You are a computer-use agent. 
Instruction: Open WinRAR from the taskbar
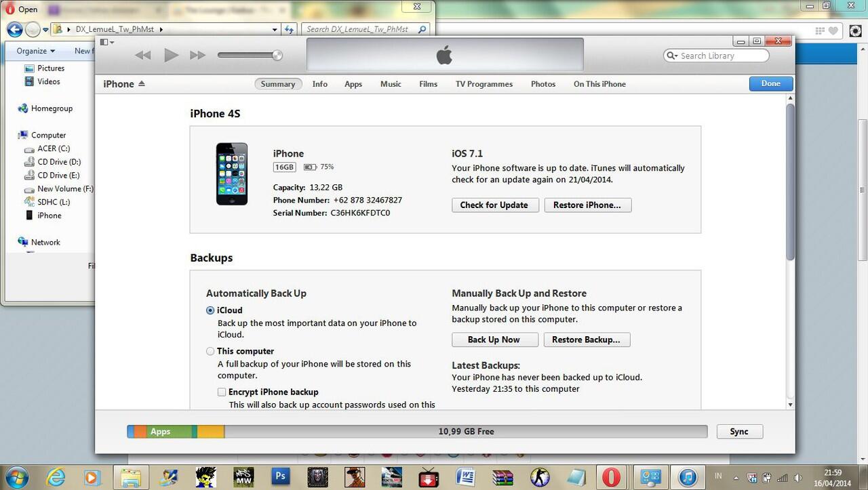(x=503, y=476)
